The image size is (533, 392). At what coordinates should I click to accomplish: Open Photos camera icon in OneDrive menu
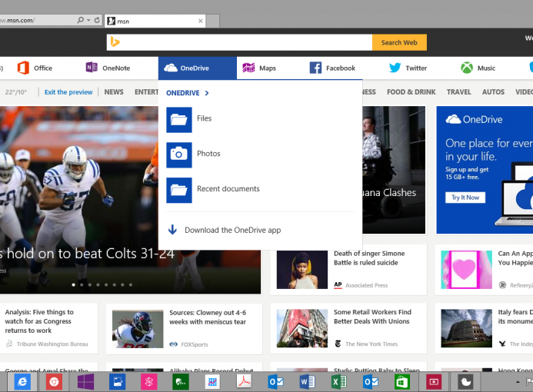tap(179, 155)
